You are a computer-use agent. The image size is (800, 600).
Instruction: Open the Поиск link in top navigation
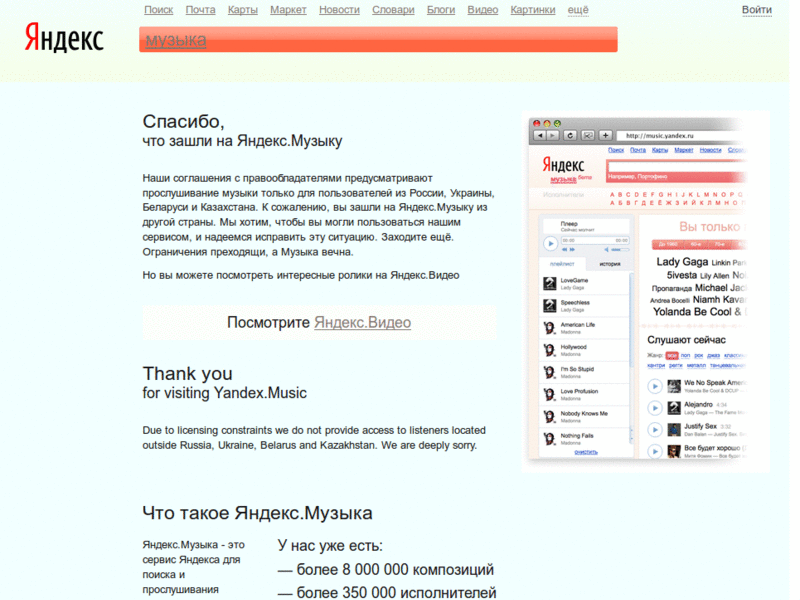[x=159, y=10]
